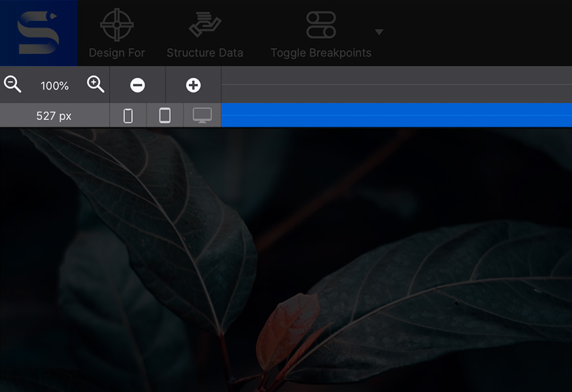Click the blue breakpoint range bar
This screenshot has height=392, width=572.
tap(396, 115)
